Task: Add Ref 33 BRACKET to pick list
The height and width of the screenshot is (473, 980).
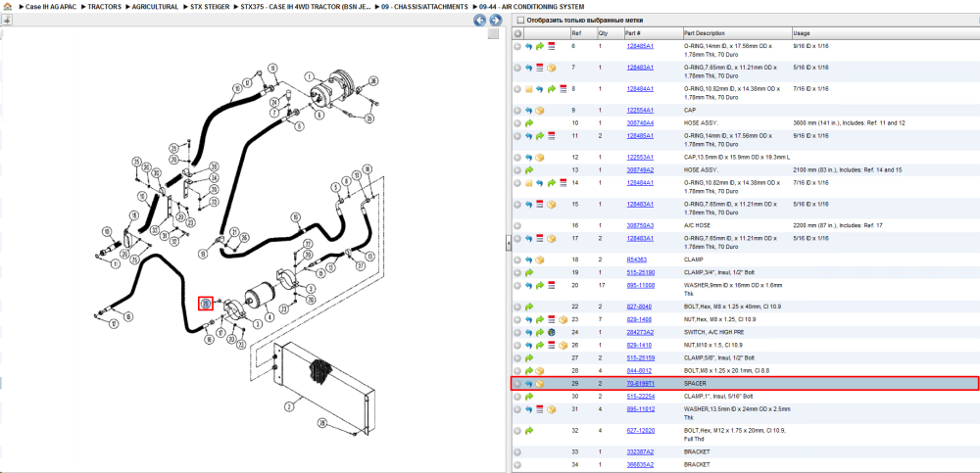Action: coord(517,451)
